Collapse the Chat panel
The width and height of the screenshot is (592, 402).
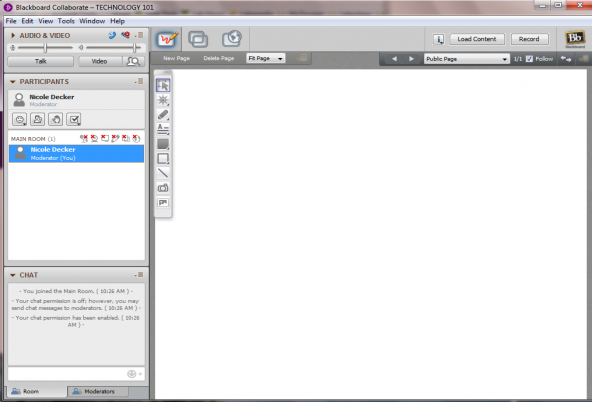click(x=13, y=275)
